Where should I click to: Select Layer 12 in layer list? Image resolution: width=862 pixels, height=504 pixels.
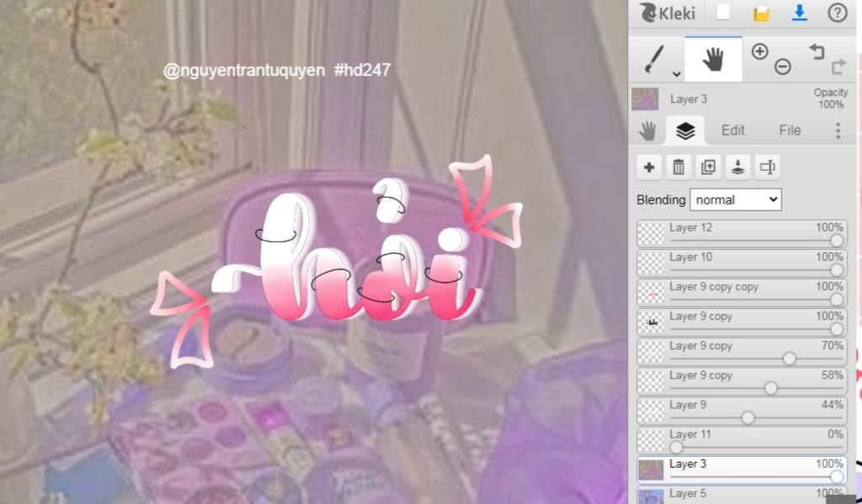pos(742,234)
